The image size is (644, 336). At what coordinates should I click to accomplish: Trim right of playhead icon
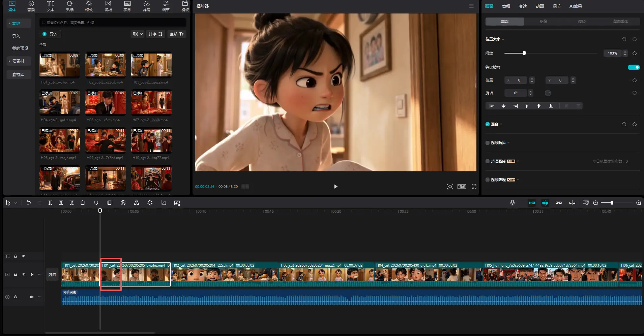(x=71, y=203)
